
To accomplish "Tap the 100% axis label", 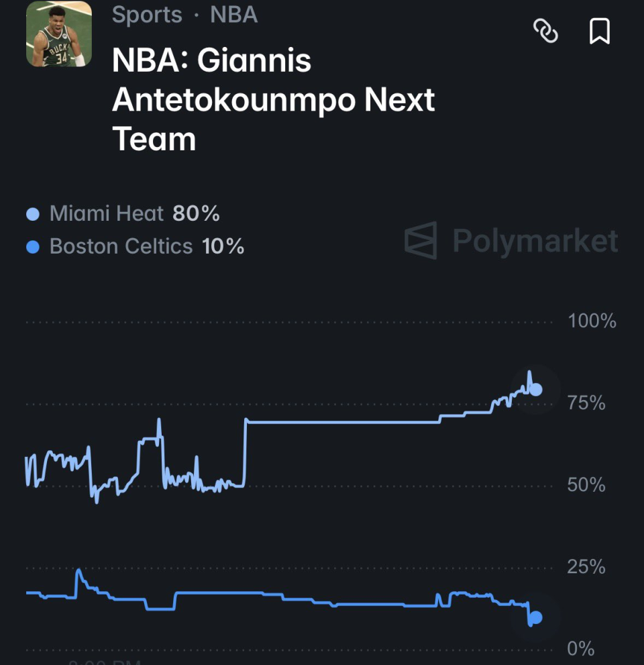I will tap(592, 321).
